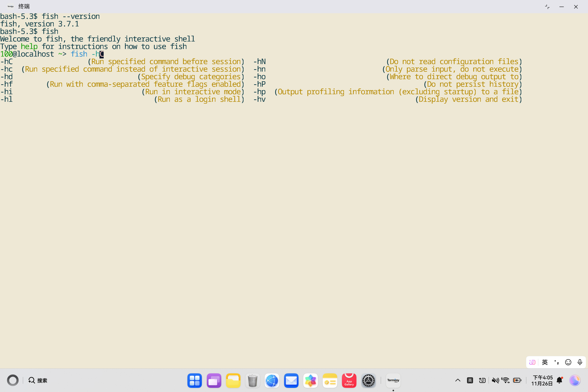
Task: Toggle Wi-Fi from the tray icon
Action: tap(505, 380)
